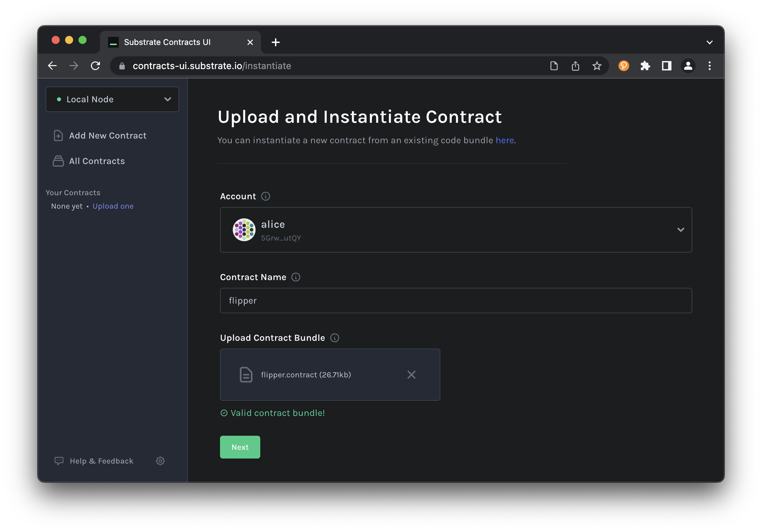Click the Contract Name info icon
Viewport: 762px width, 532px height.
click(296, 277)
